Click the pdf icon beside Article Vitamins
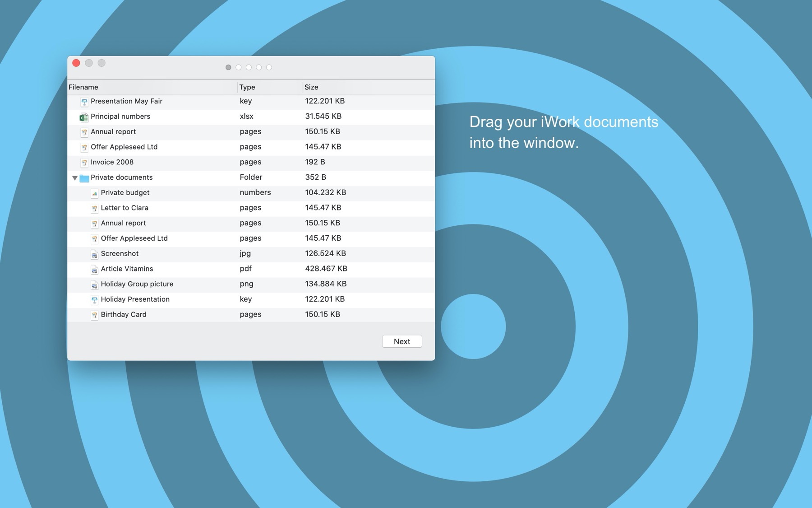Image resolution: width=812 pixels, height=508 pixels. tap(94, 269)
